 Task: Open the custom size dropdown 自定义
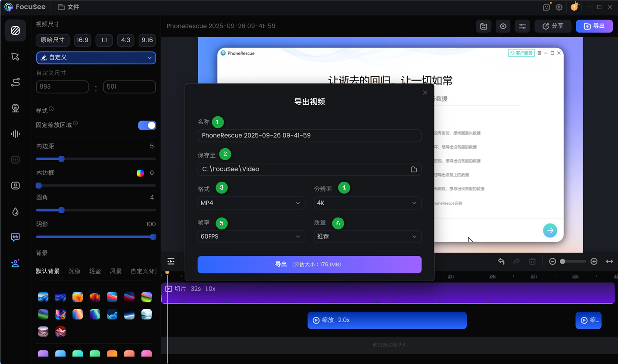96,58
